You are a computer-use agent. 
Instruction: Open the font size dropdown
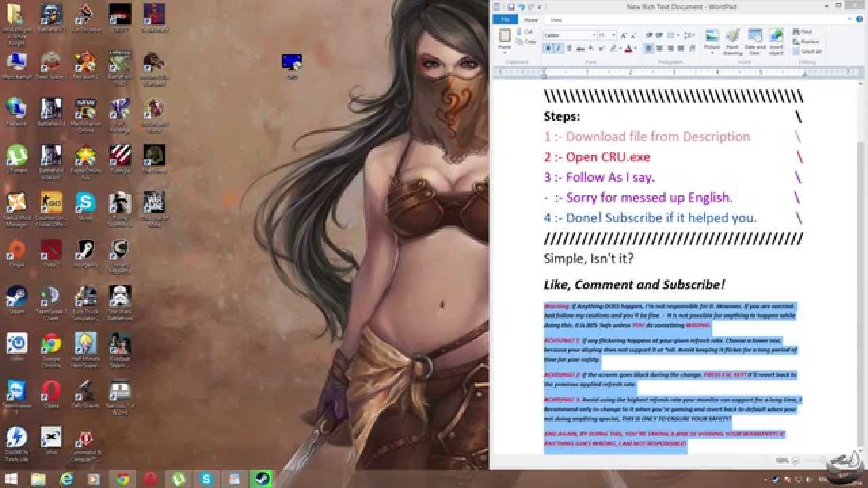tap(614, 35)
